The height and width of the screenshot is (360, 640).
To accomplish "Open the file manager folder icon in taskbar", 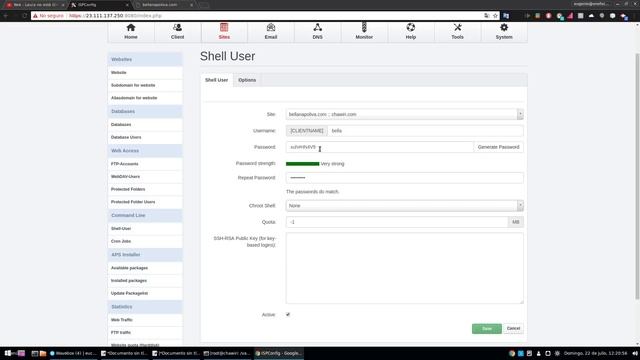I will 43,353.
